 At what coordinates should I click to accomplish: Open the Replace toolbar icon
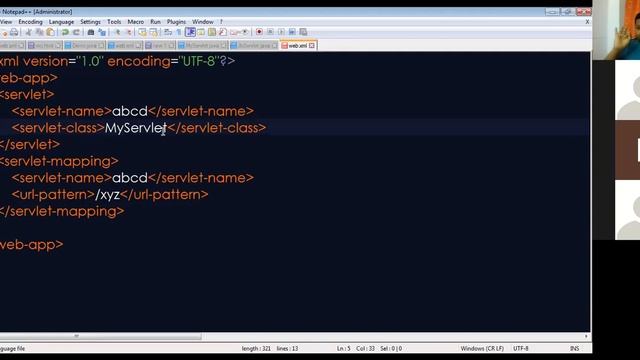[x=102, y=32]
